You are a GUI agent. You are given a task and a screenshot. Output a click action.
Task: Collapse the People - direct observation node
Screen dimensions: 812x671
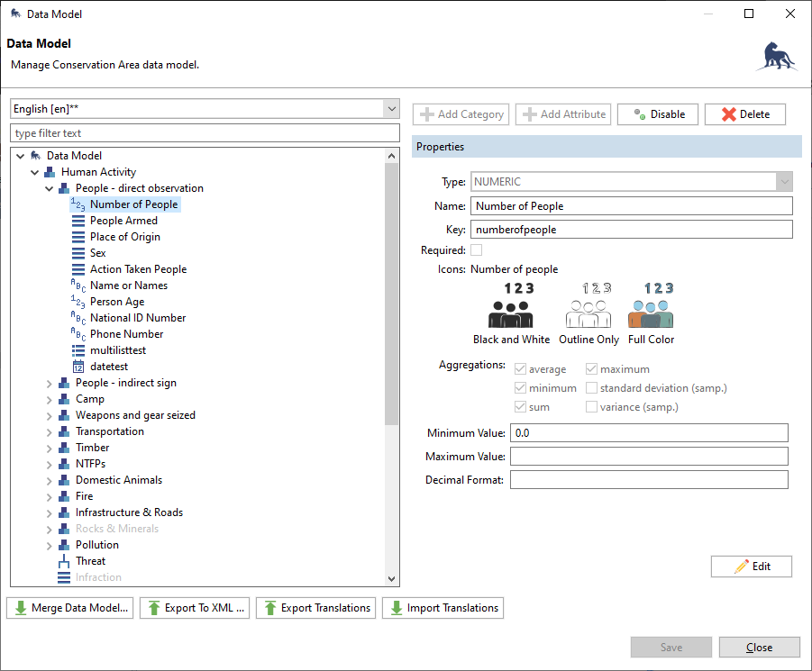[50, 188]
